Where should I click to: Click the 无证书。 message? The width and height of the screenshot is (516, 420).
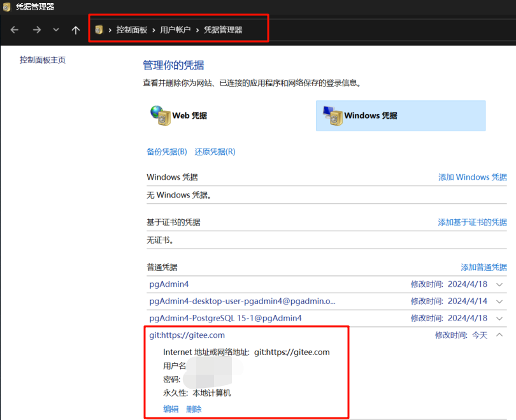tap(161, 240)
